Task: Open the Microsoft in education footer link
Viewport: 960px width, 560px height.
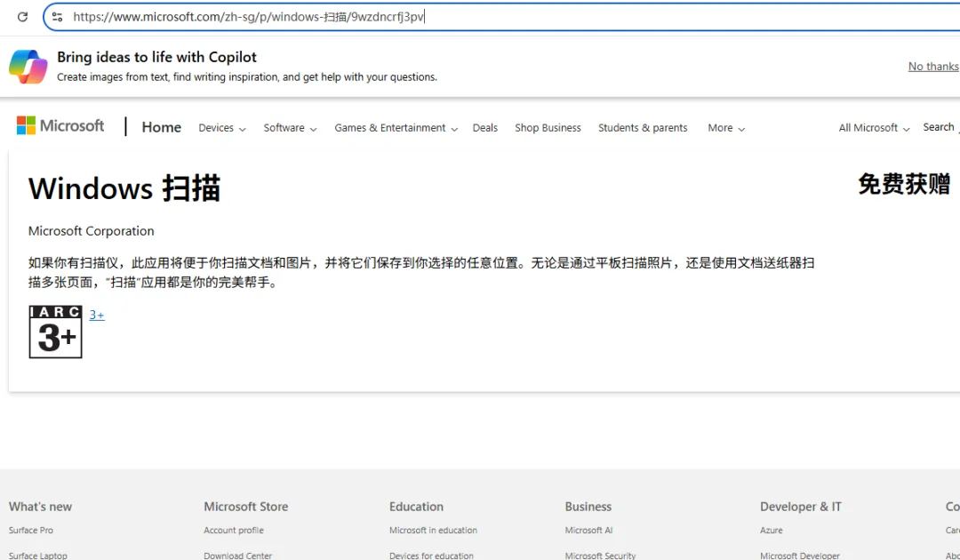Action: coord(434,530)
